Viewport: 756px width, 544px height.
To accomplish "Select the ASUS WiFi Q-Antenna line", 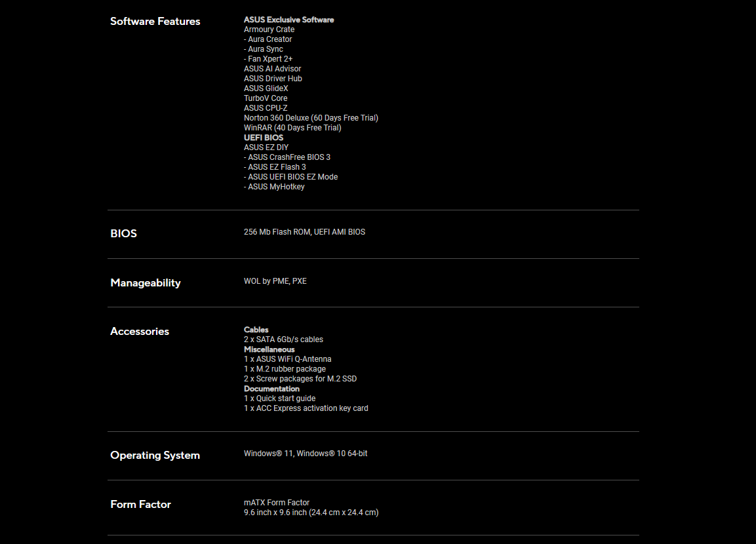I will [x=288, y=359].
